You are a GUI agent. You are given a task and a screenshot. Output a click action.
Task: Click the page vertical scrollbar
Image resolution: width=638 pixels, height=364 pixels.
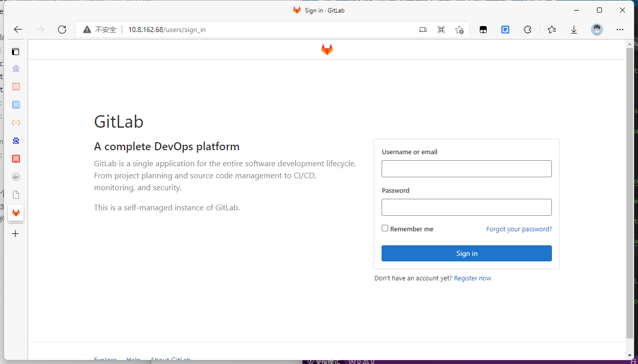[629, 193]
